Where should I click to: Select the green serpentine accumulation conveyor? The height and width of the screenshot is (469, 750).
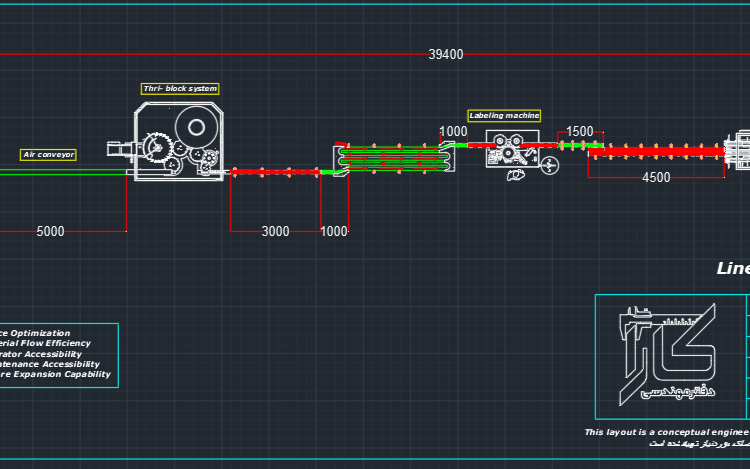(394, 158)
